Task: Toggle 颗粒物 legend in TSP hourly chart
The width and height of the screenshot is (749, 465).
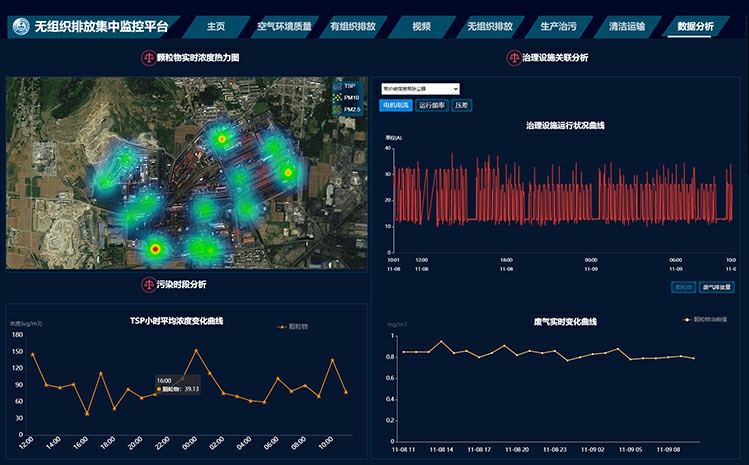Action: (x=291, y=327)
